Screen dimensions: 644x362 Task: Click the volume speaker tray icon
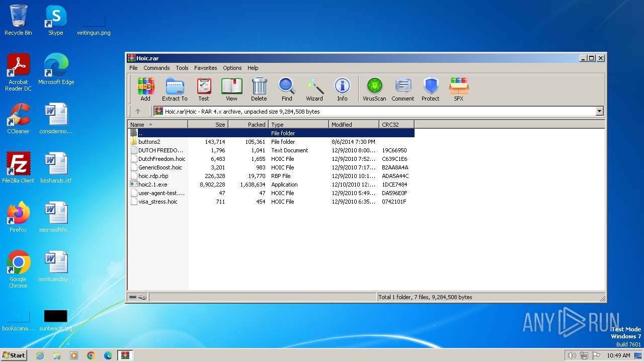[572, 355]
